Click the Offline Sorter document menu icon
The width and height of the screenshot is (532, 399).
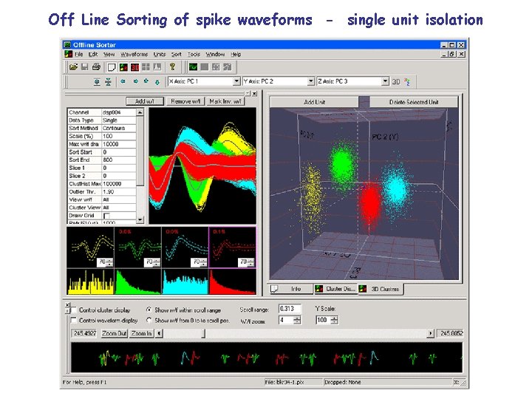point(68,54)
